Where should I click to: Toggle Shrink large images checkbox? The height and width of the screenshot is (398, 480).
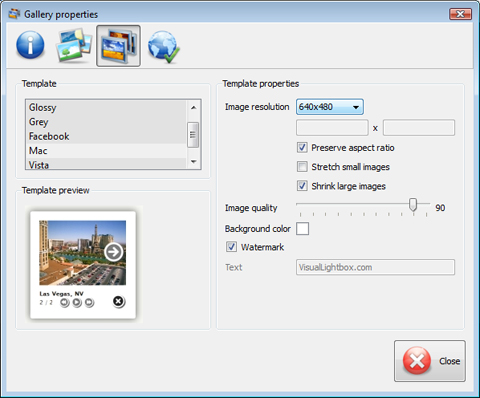(302, 186)
